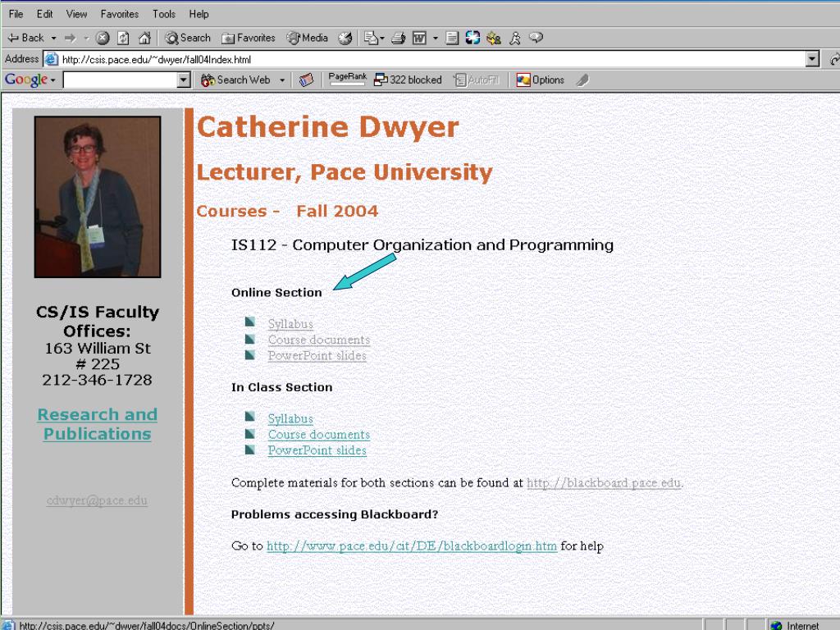Open the Edit menu
840x630 pixels.
click(44, 14)
